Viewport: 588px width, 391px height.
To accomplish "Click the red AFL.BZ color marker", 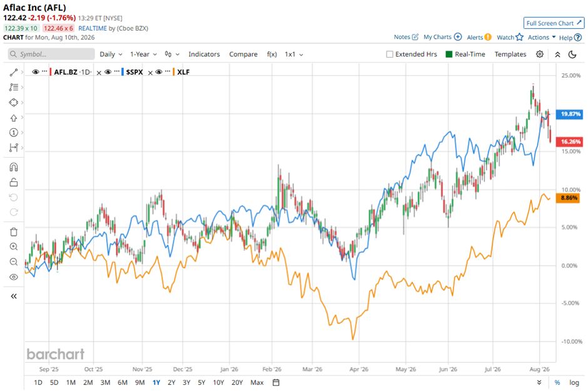I will (x=51, y=72).
